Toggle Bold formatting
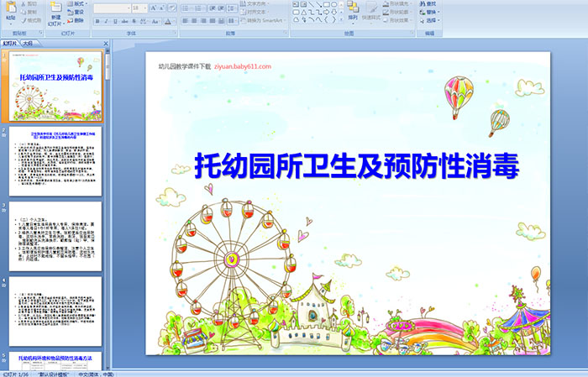 [97, 21]
